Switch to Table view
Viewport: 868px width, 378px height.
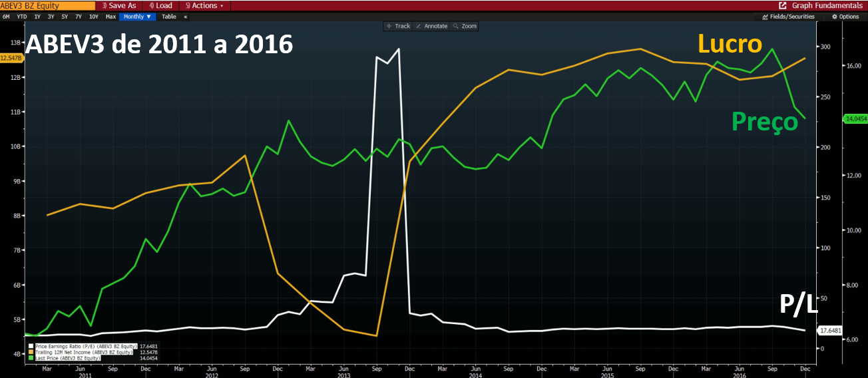click(x=169, y=16)
